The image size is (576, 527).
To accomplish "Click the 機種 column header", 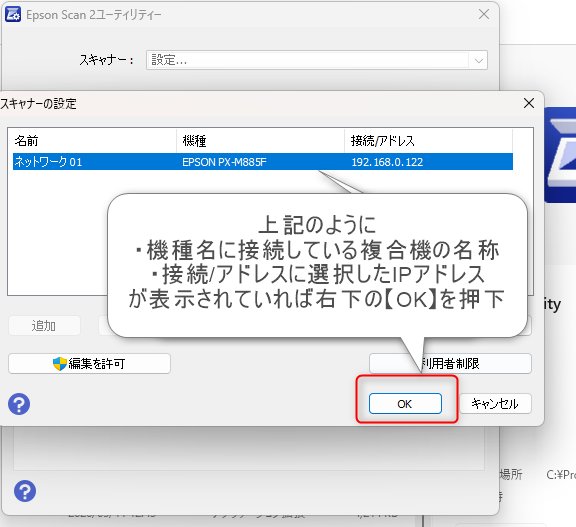I will (x=260, y=141).
